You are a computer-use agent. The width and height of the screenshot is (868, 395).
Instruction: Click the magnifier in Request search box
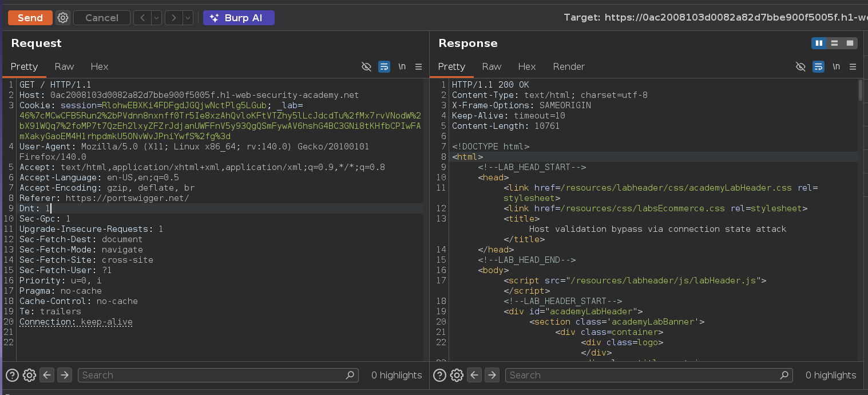tap(350, 375)
